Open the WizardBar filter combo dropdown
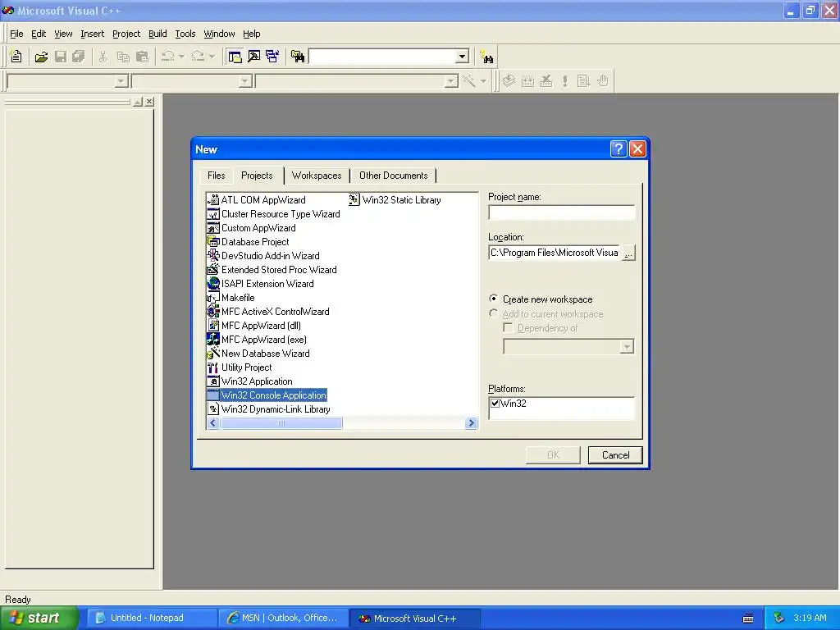The width and height of the screenshot is (840, 630). pos(245,81)
